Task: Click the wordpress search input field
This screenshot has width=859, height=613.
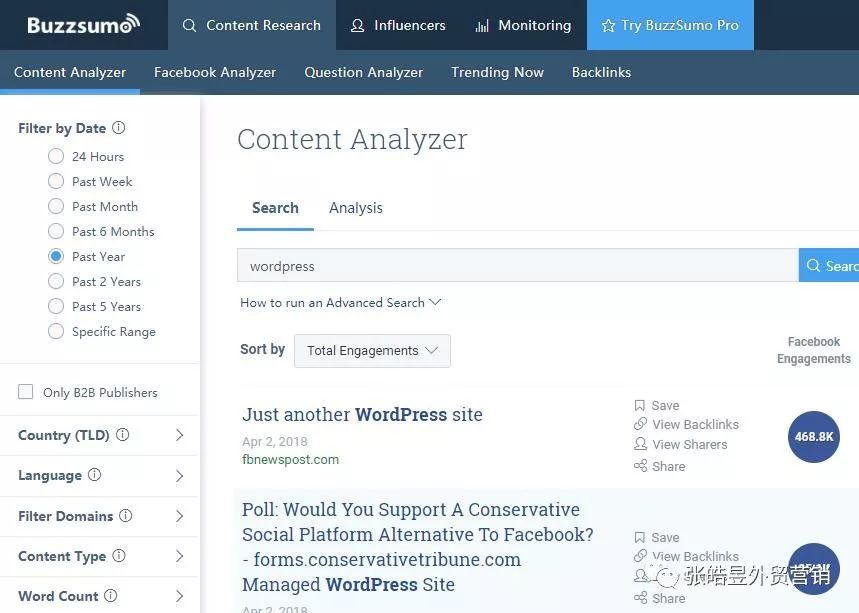Action: click(517, 266)
